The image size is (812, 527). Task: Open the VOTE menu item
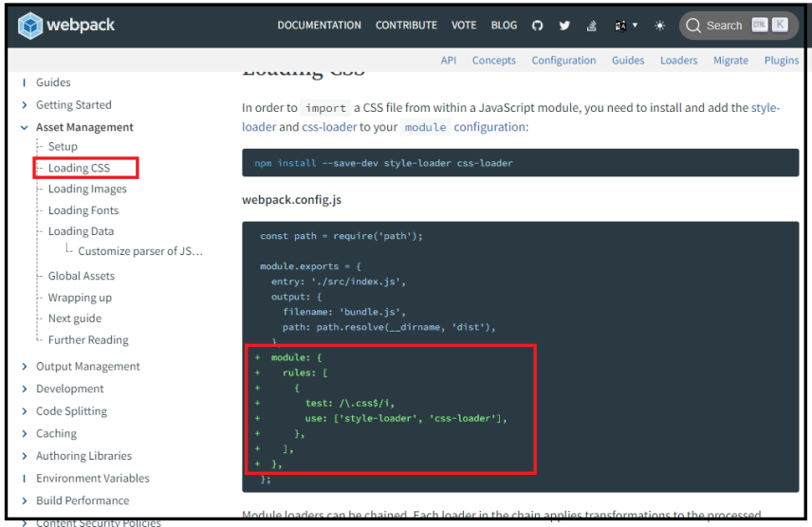pyautogui.click(x=464, y=26)
